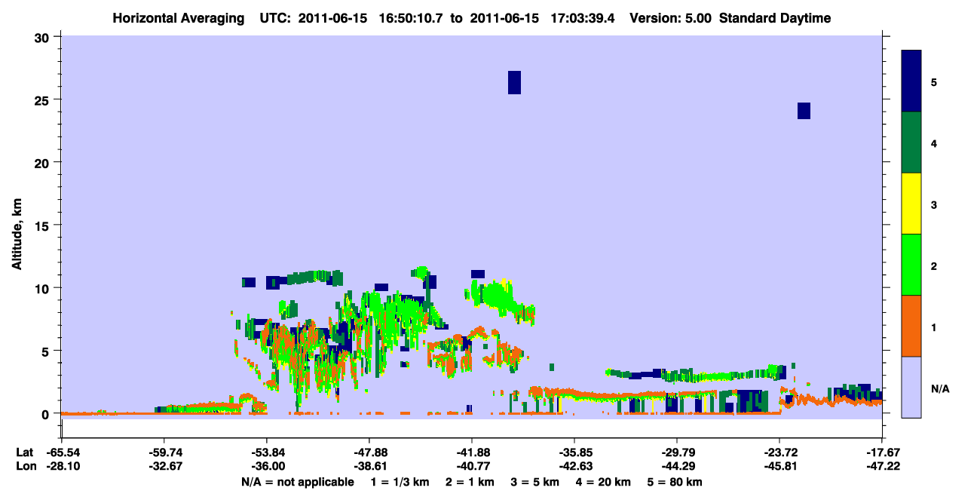Click longitude value -45.81
The width and height of the screenshot is (980, 503).
point(779,466)
